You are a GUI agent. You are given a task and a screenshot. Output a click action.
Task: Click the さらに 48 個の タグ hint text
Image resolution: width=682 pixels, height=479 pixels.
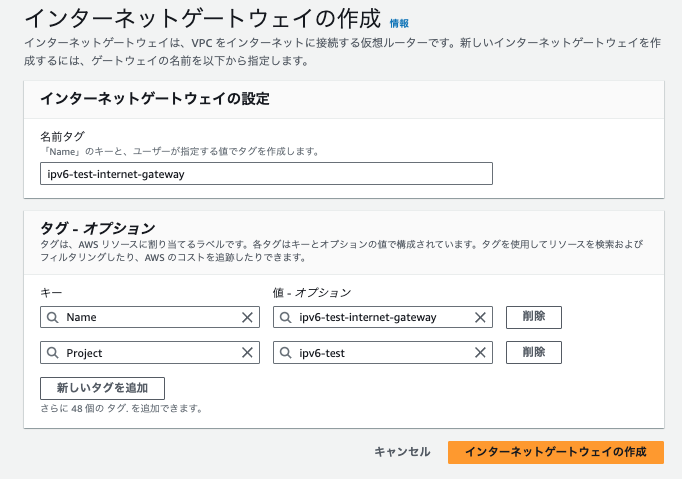pyautogui.click(x=122, y=409)
